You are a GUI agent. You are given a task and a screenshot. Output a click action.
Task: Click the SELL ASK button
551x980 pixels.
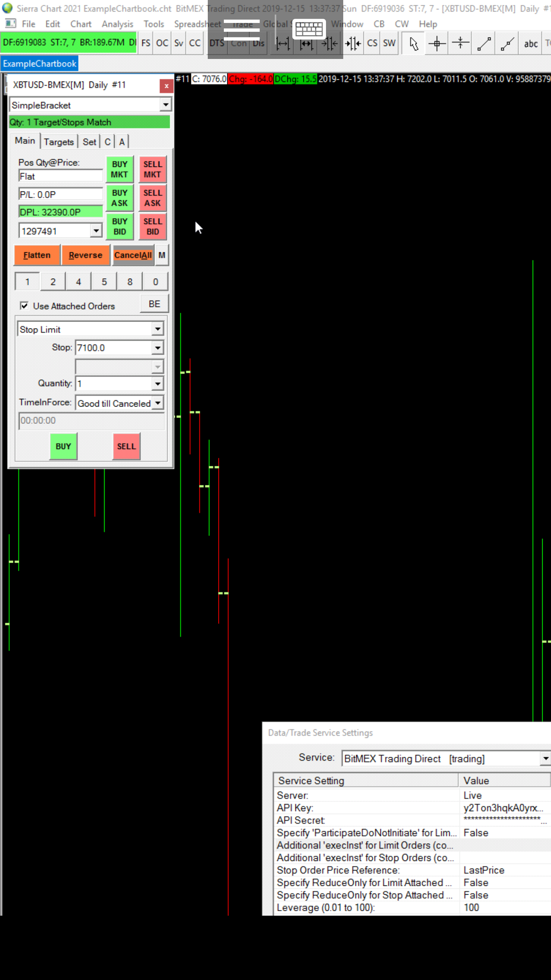pos(153,198)
